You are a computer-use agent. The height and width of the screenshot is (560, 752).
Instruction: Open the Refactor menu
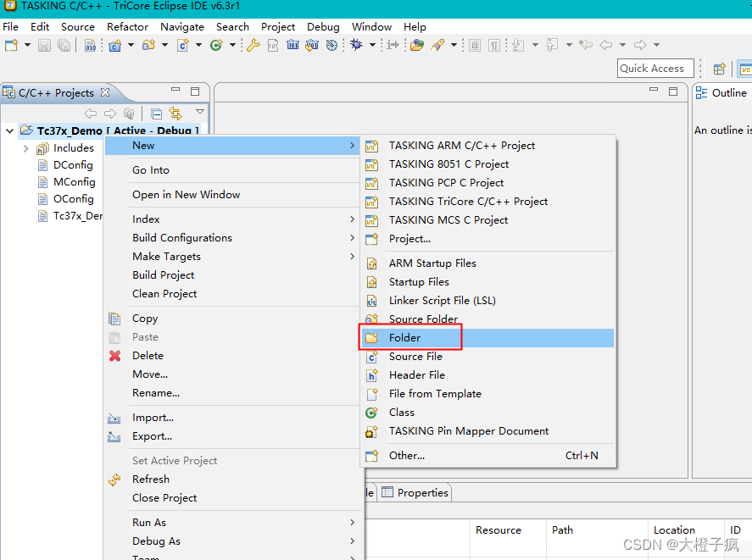pos(127,27)
